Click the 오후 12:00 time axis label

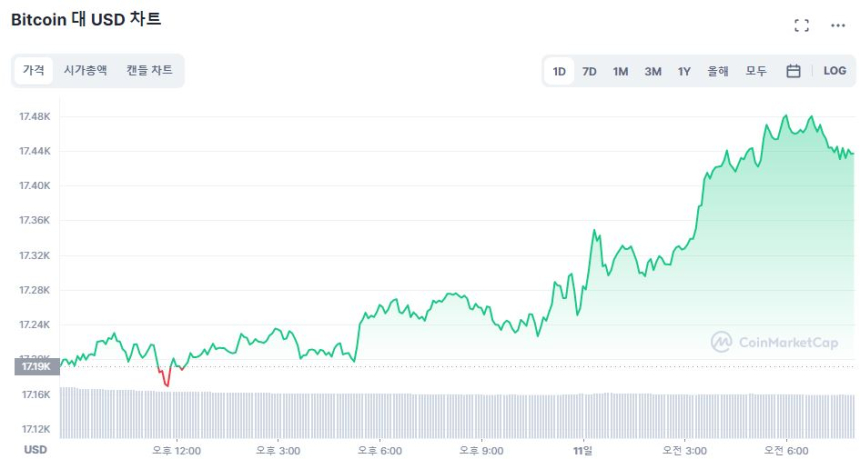[x=177, y=450]
